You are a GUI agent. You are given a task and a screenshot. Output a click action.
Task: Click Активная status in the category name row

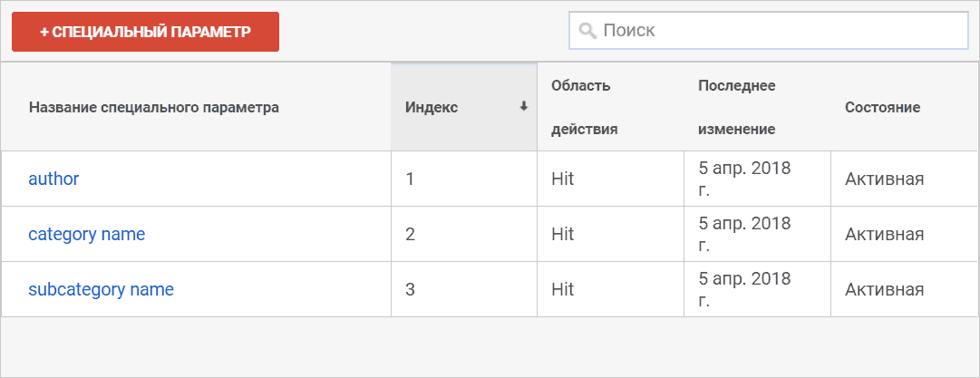click(x=885, y=234)
